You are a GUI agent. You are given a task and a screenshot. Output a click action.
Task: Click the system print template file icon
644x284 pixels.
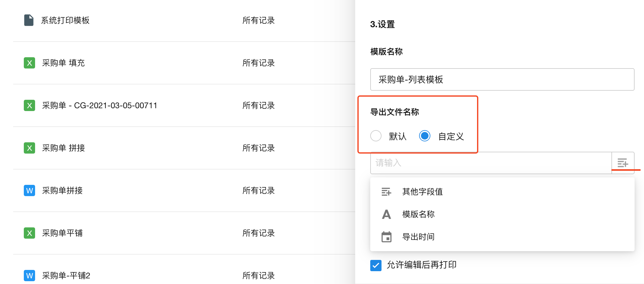(x=29, y=20)
